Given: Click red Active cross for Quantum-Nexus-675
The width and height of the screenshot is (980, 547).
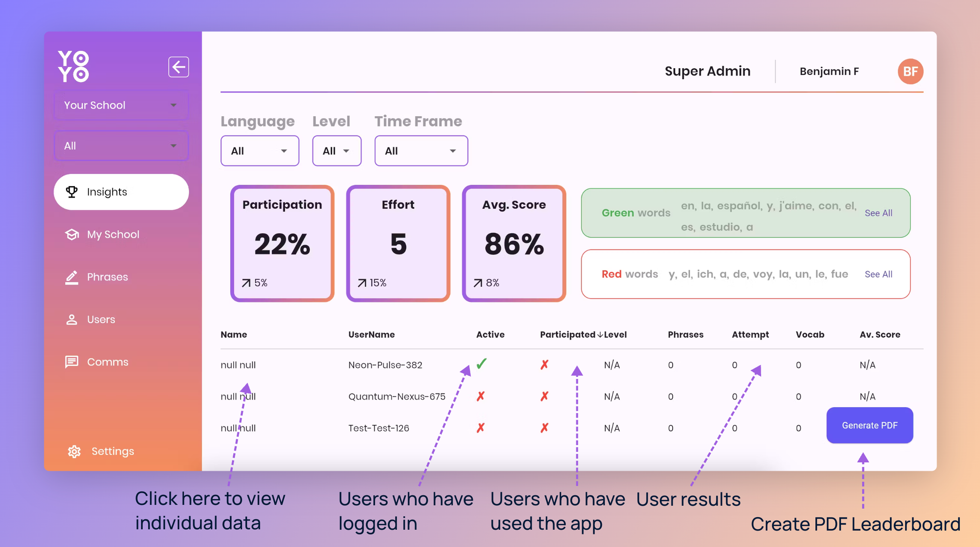Looking at the screenshot, I should (481, 396).
